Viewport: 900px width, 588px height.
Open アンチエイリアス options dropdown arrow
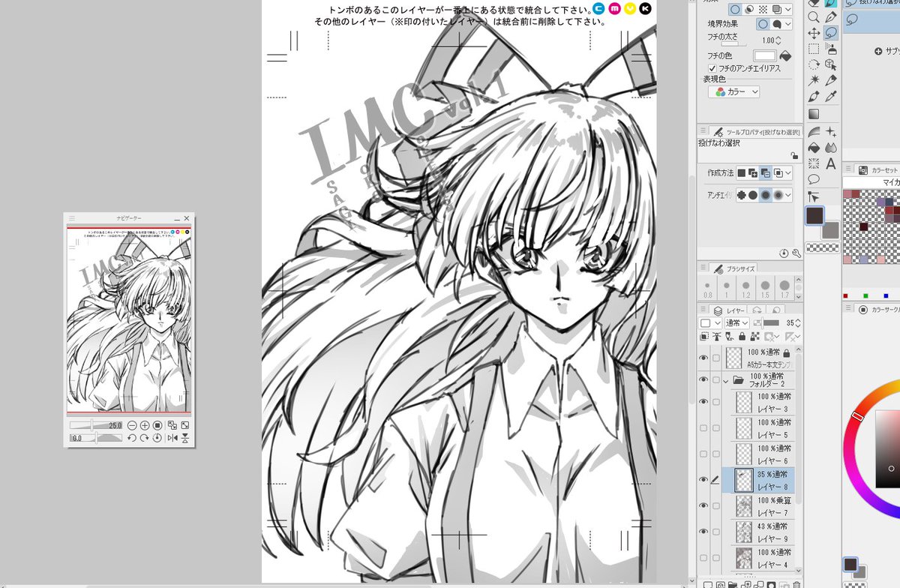coord(788,195)
